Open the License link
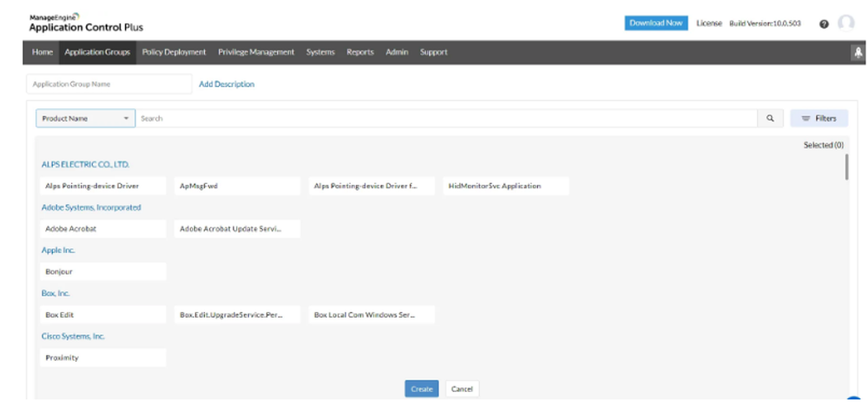Screen dimensions: 868x412 tap(709, 23)
